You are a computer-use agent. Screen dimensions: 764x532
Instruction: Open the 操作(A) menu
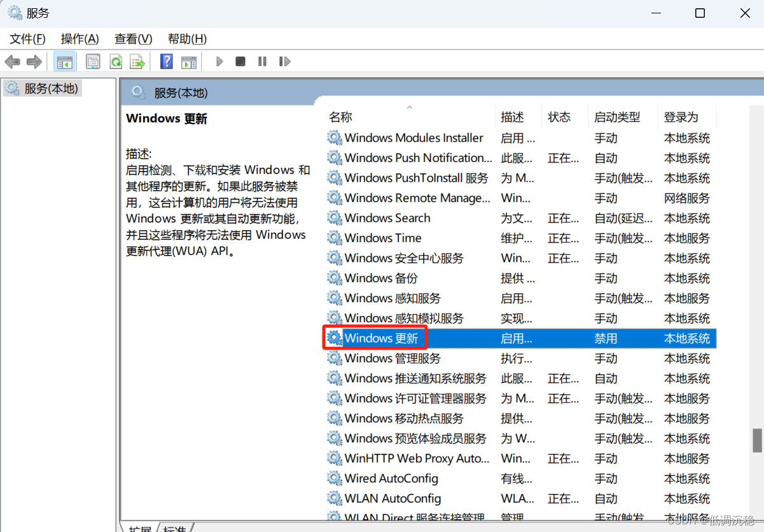(80, 39)
